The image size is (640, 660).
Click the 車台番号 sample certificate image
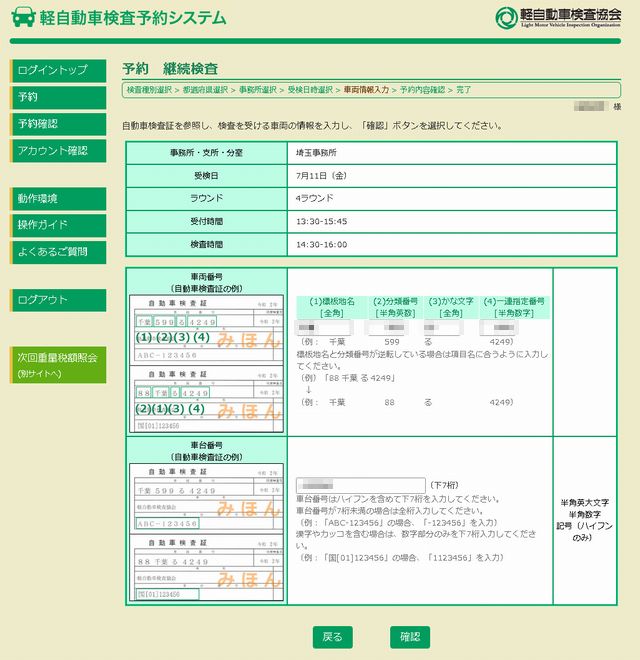pos(208,532)
